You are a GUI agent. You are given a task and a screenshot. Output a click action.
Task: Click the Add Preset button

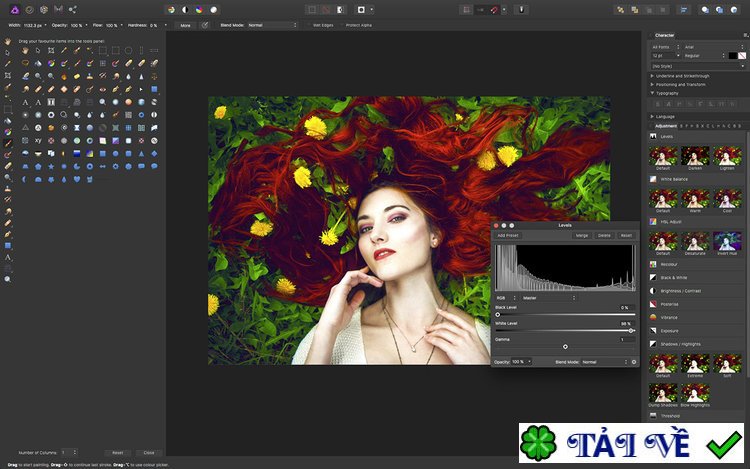(x=508, y=235)
